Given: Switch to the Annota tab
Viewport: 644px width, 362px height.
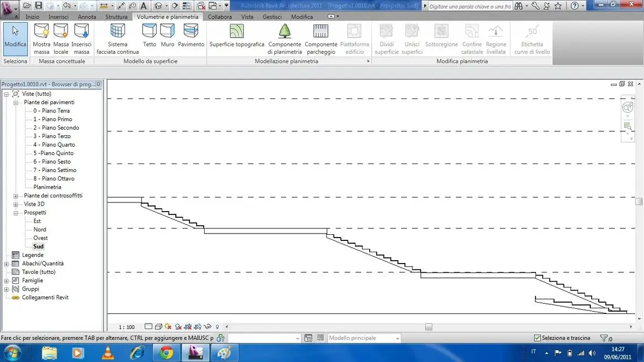Looking at the screenshot, I should coord(87,17).
